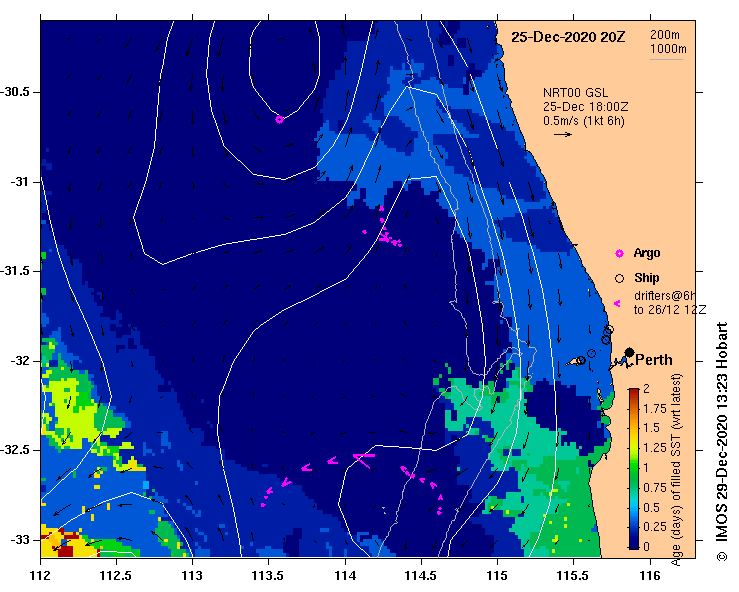The width and height of the screenshot is (739, 592).
Task: Click the NRT00 GSL label
Action: 575,93
